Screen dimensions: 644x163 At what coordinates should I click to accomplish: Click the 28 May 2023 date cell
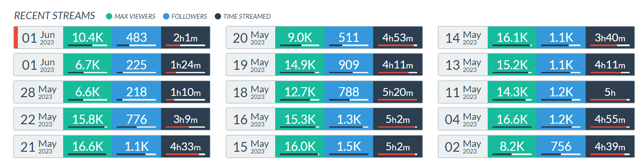[39, 92]
